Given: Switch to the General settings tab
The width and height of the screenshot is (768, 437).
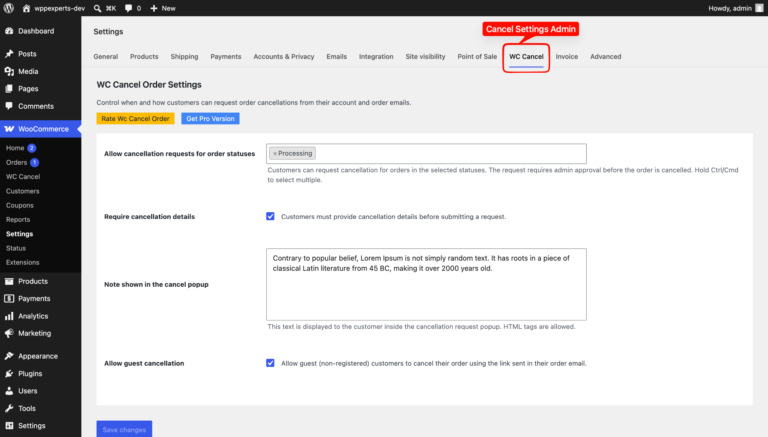Looking at the screenshot, I should click(106, 56).
